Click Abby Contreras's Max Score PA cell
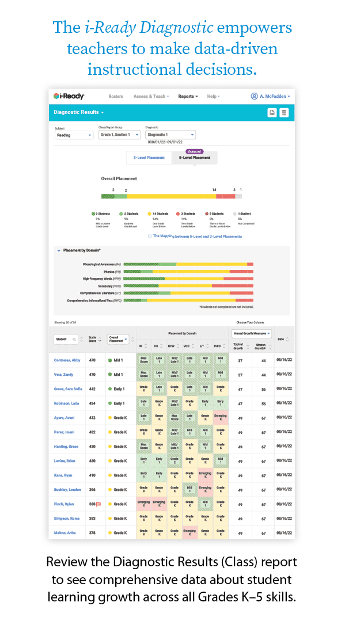Screen dimensions: 345x644 tap(143, 360)
